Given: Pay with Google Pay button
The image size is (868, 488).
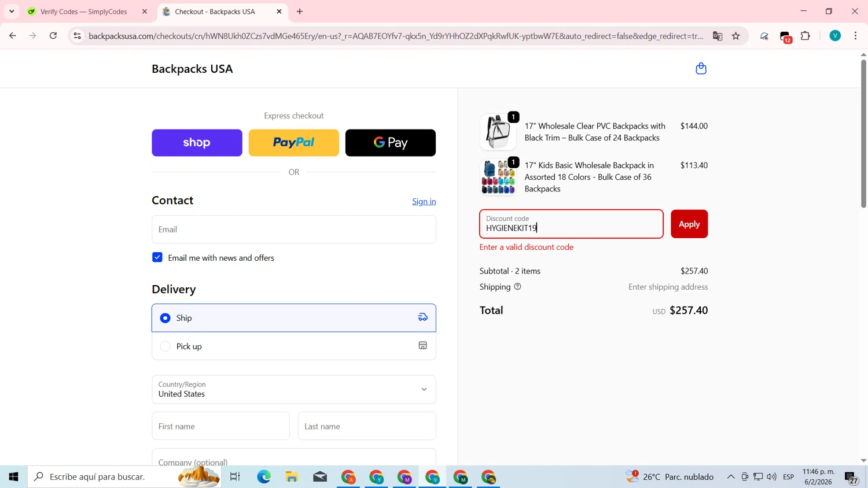Looking at the screenshot, I should coord(391,143).
